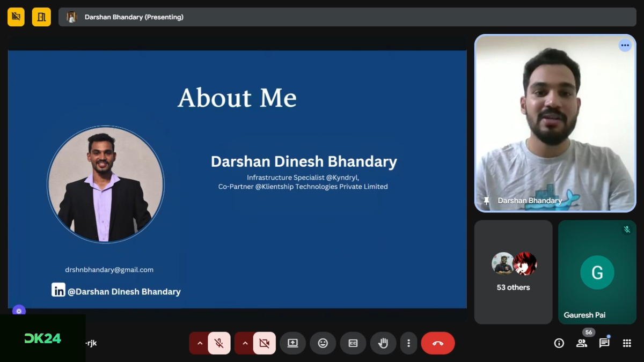This screenshot has width=644, height=362.
Task: Open the activities grid icon
Action: click(x=626, y=343)
